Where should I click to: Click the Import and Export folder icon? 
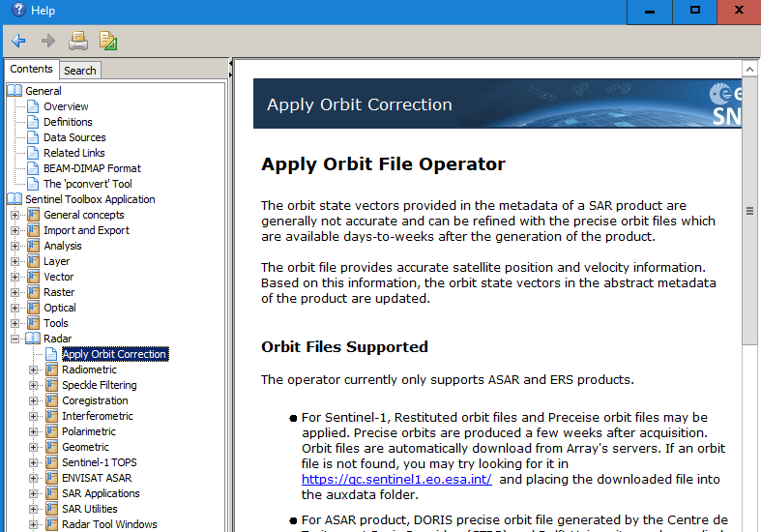[34, 230]
